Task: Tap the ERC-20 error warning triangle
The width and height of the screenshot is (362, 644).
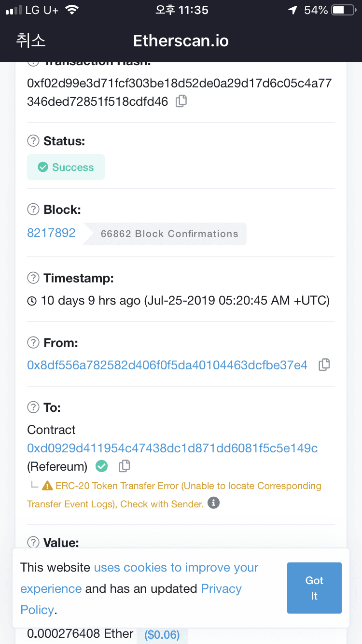Action: pos(47,486)
